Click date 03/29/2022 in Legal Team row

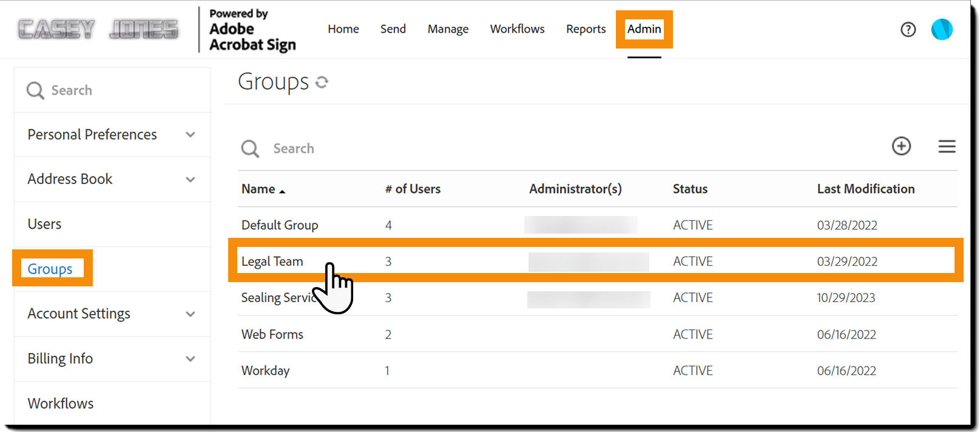click(847, 262)
